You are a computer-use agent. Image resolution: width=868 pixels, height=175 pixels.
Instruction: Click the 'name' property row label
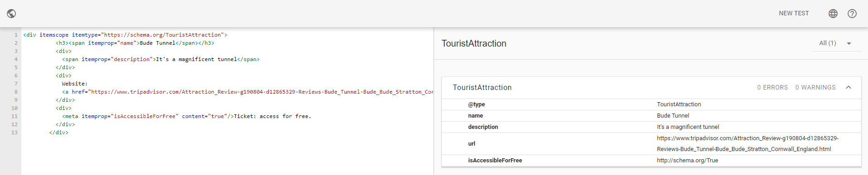[x=475, y=116]
